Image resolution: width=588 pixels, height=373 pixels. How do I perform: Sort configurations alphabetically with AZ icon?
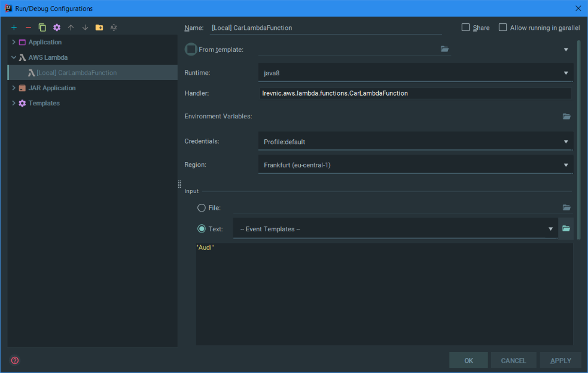pyautogui.click(x=114, y=27)
